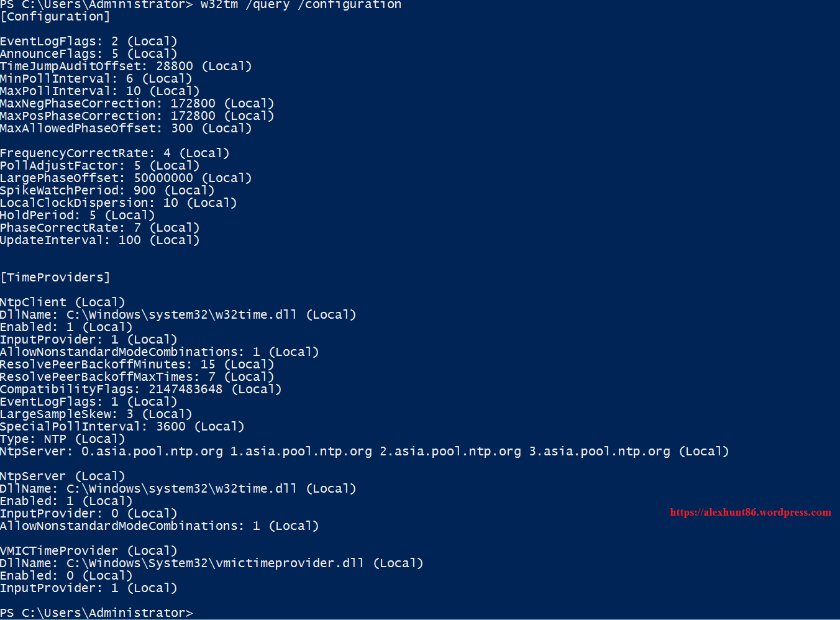Click the VMICTimeProvider (Local) heading
Screen dimensions: 840x620
pyautogui.click(x=88, y=551)
